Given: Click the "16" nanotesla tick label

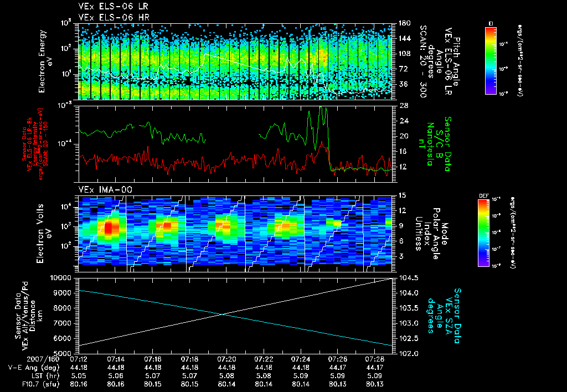Looking at the screenshot, I should (403, 152).
